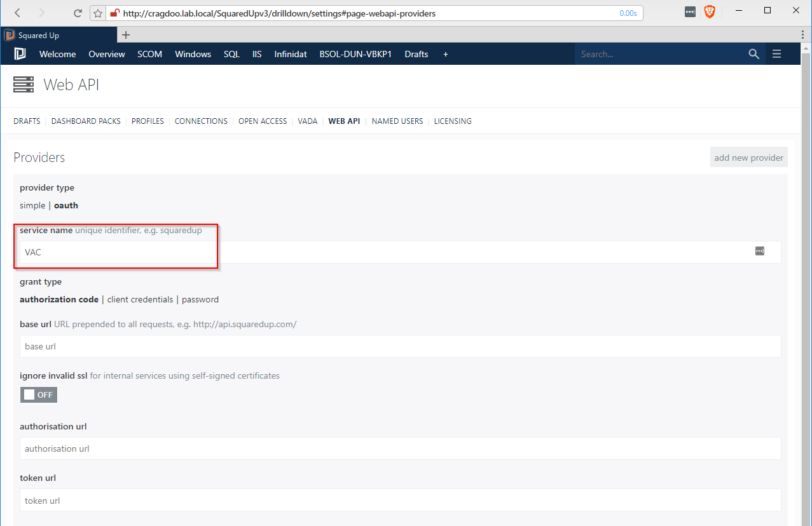This screenshot has height=526, width=812.
Task: Select the oauth provider type
Action: (66, 205)
